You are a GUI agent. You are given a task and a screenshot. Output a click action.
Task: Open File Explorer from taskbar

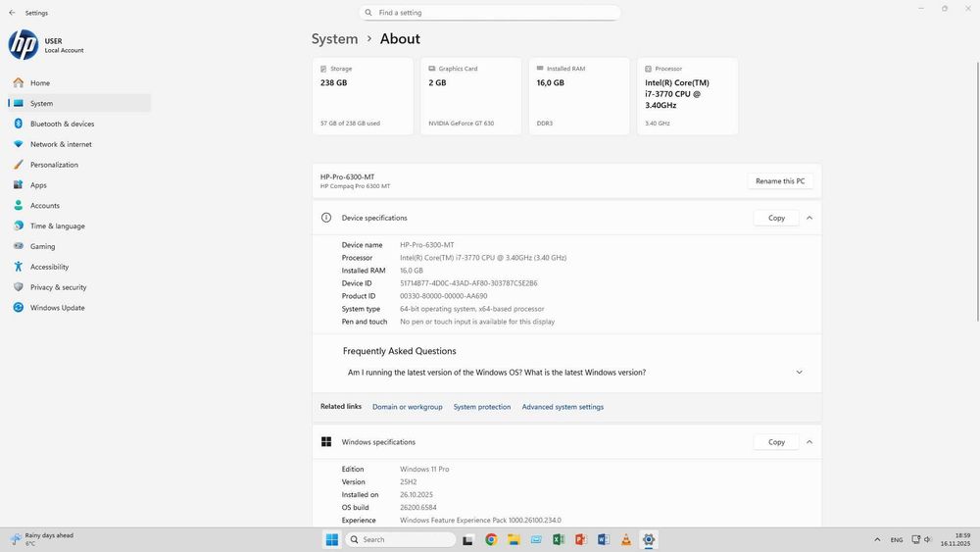[514, 539]
